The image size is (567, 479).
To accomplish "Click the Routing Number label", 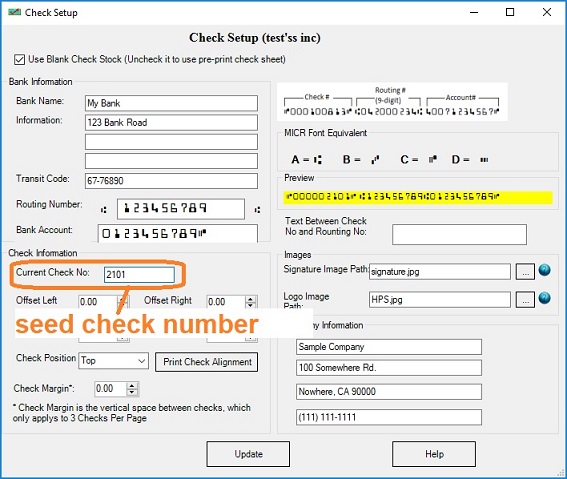I will point(49,204).
